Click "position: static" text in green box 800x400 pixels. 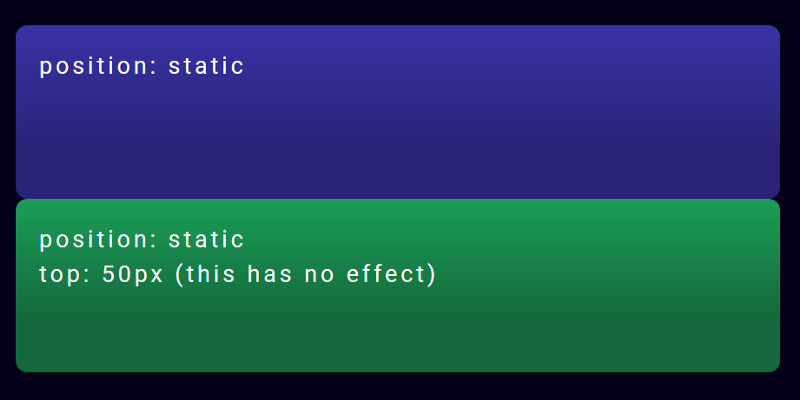pyautogui.click(x=142, y=240)
